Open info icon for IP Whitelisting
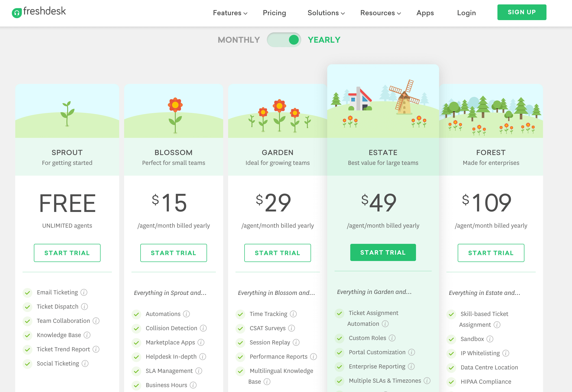Viewport: 572px width, 392px height. pyautogui.click(x=506, y=353)
